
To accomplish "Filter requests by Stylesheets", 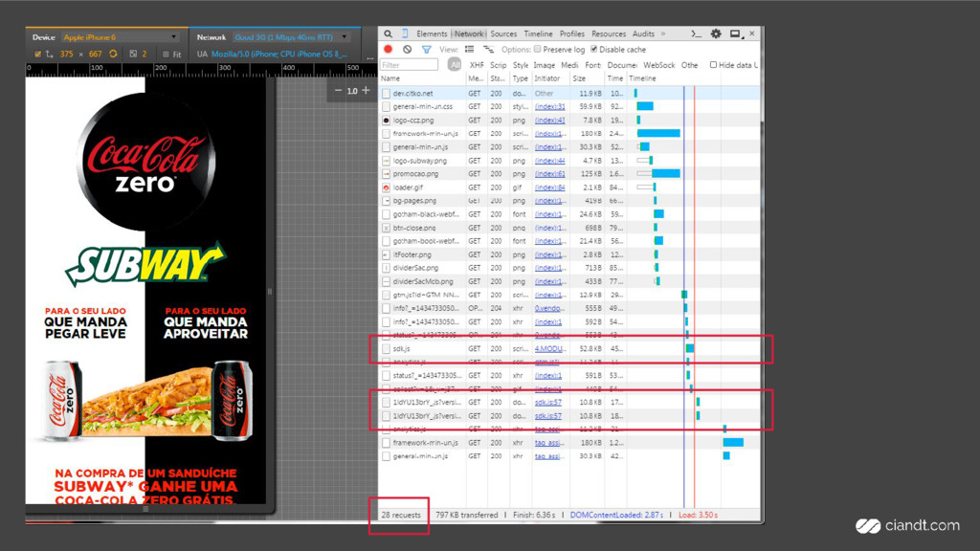I will [521, 65].
